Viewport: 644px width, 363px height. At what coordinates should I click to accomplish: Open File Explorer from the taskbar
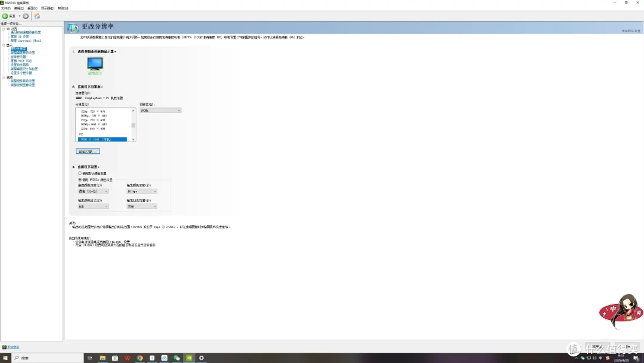[x=103, y=358]
